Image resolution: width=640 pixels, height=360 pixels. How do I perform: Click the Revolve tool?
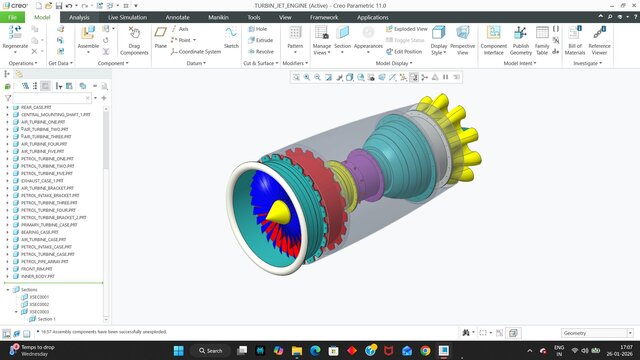click(x=261, y=52)
